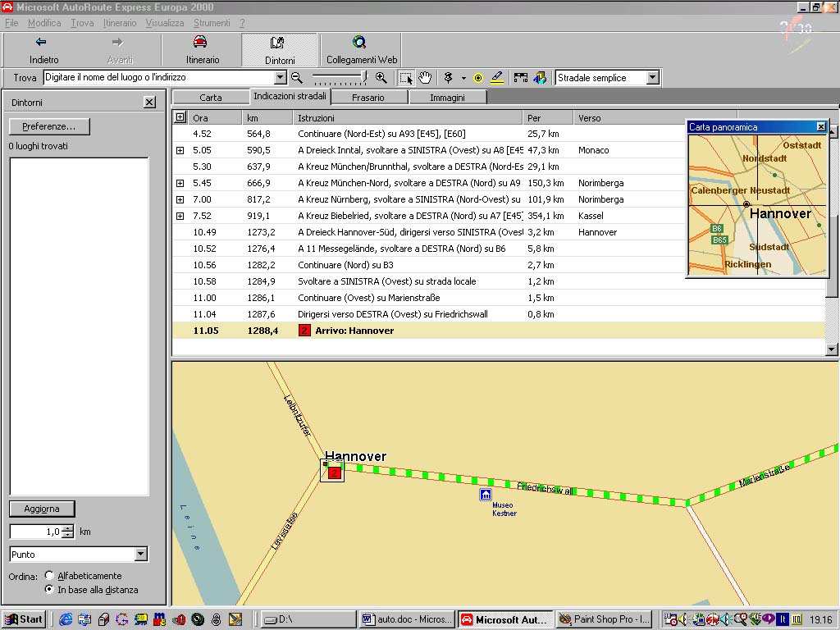Select In base alla distanza option
Screen dimensions: 840x630
pyautogui.click(x=49, y=589)
